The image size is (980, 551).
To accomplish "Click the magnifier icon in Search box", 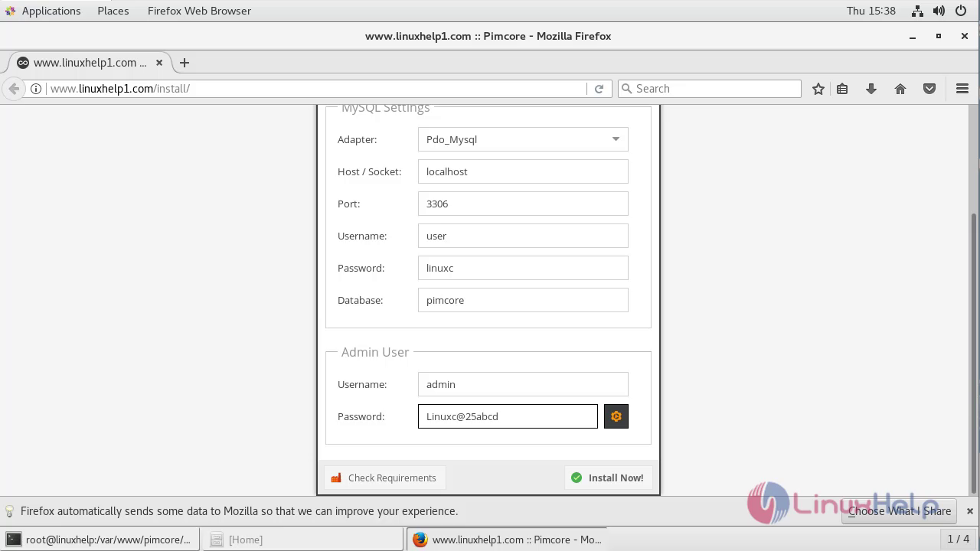I will [x=626, y=89].
